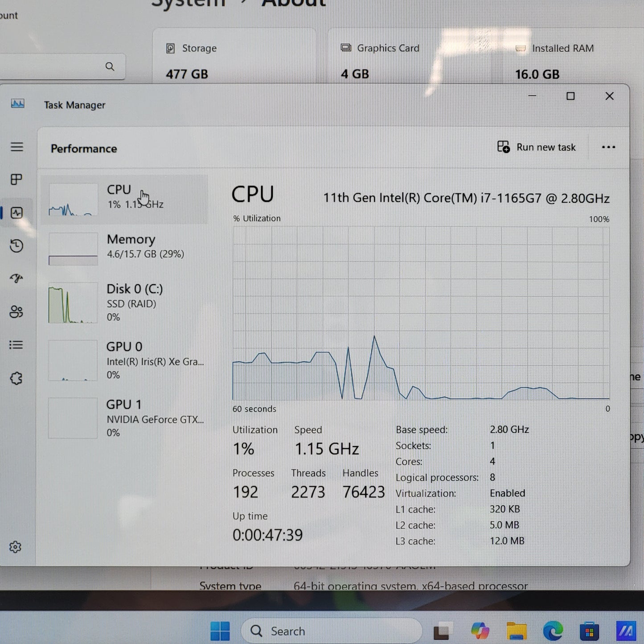Click the Graphics Card 4 GB card in Settings
The width and height of the screenshot is (644, 644).
409,56
